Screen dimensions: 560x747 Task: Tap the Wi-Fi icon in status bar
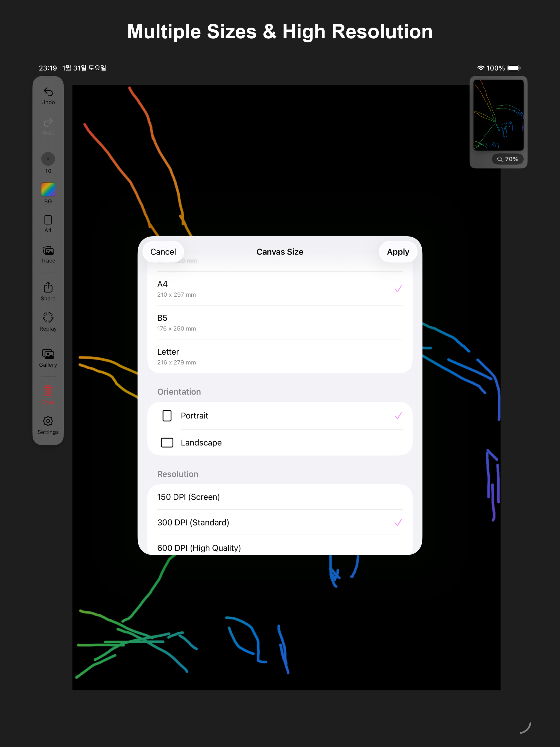[x=481, y=68]
